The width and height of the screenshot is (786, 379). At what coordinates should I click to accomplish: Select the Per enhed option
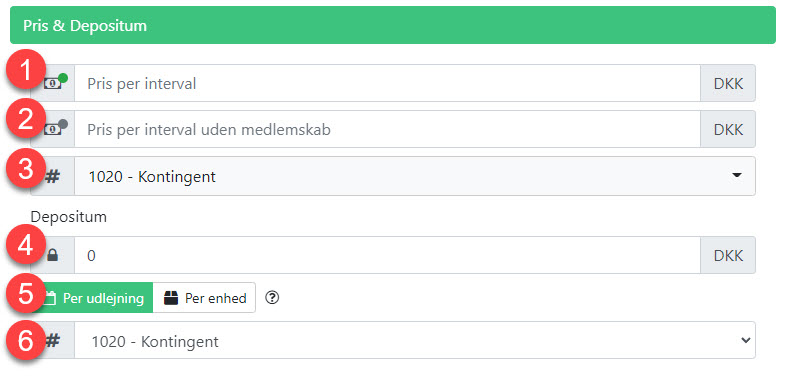tap(205, 298)
